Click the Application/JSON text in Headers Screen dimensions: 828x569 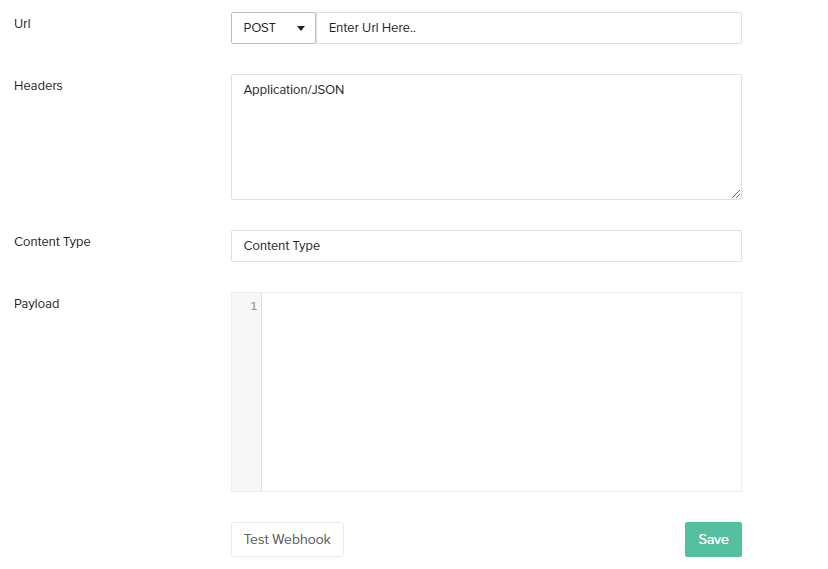coord(294,90)
